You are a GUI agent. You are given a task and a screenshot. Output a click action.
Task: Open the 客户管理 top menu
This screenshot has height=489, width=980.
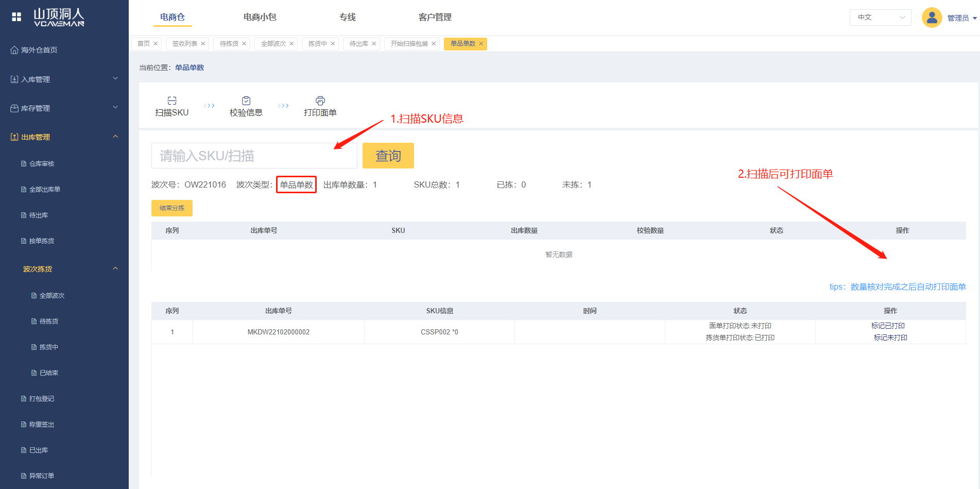pos(435,17)
